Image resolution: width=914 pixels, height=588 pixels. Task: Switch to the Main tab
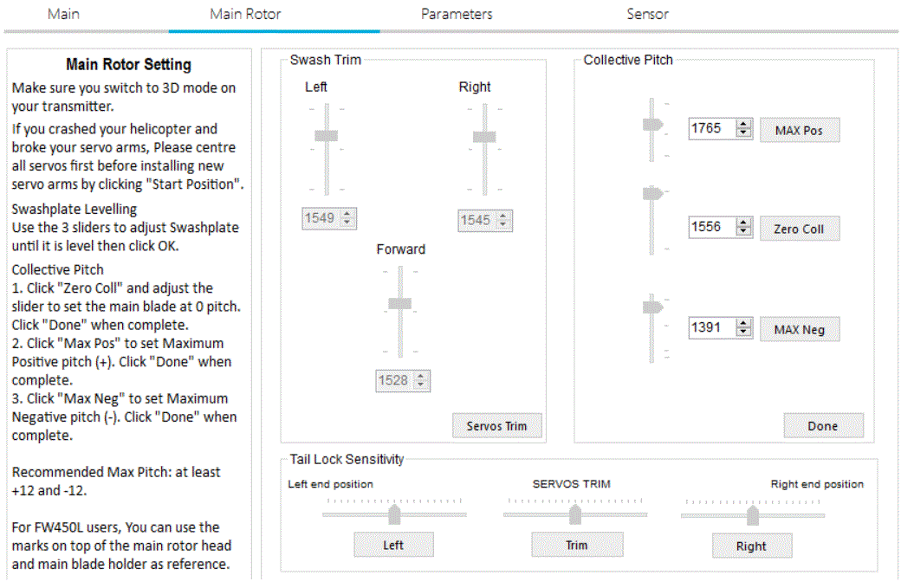click(x=63, y=14)
